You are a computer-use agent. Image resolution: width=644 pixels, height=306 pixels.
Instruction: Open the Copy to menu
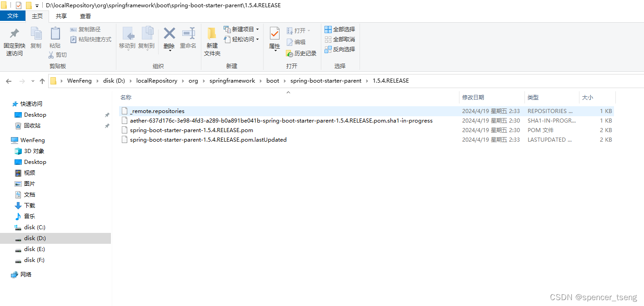click(x=146, y=38)
